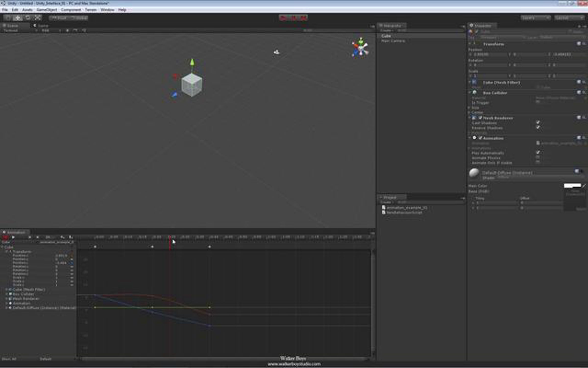588x368 pixels.
Task: Collapse the Transform component in Inspector
Action: pyautogui.click(x=470, y=44)
